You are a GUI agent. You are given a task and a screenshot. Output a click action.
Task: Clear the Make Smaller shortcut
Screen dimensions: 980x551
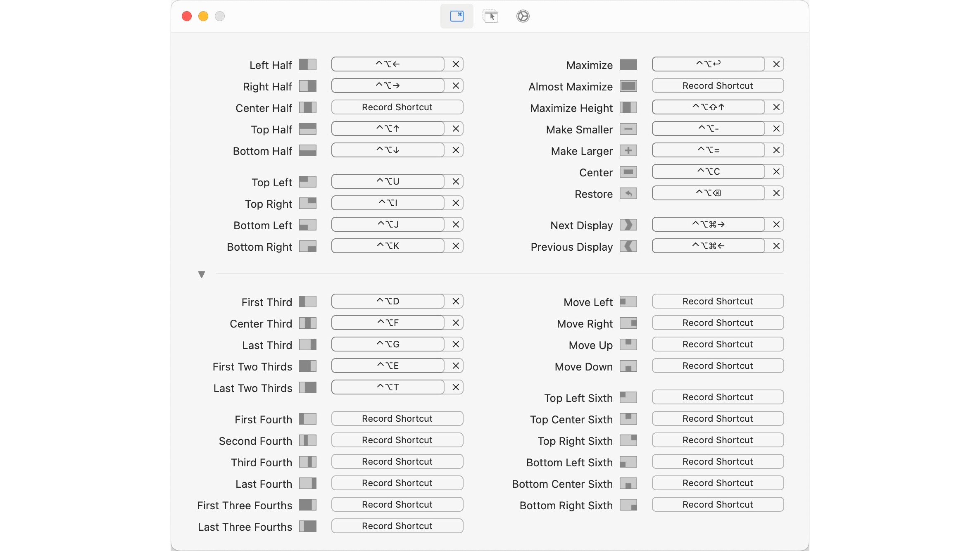point(776,129)
